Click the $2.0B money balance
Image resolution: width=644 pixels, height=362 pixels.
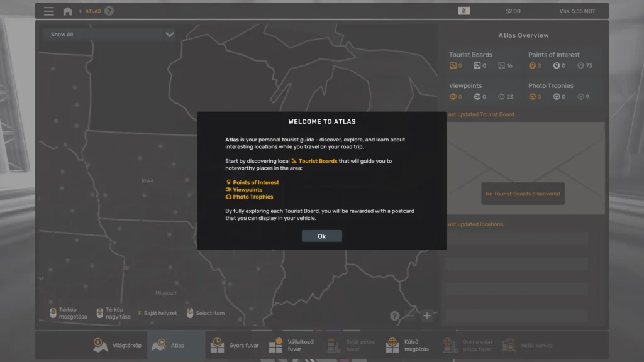coord(513,11)
